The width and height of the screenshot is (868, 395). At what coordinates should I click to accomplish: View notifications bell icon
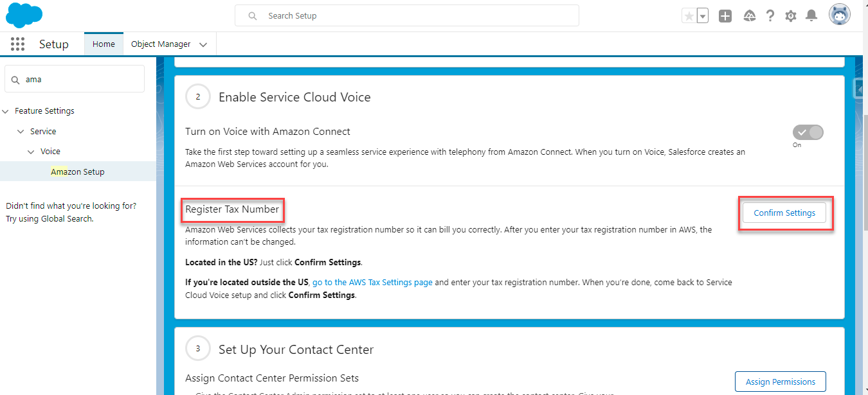811,16
